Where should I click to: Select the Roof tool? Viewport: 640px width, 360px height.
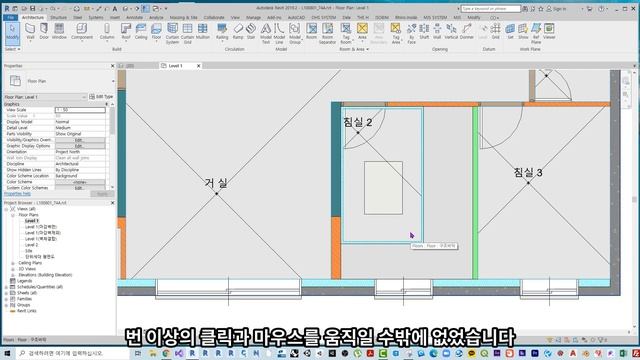tap(126, 32)
